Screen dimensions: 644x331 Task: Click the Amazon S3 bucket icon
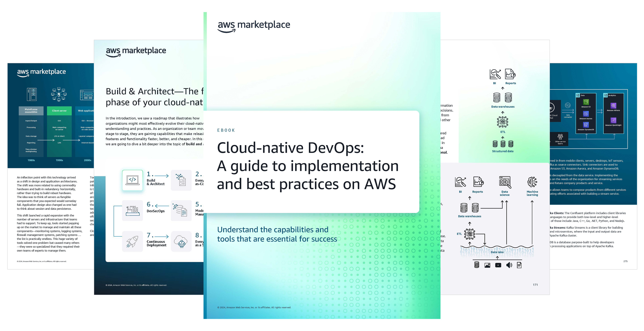click(x=586, y=102)
